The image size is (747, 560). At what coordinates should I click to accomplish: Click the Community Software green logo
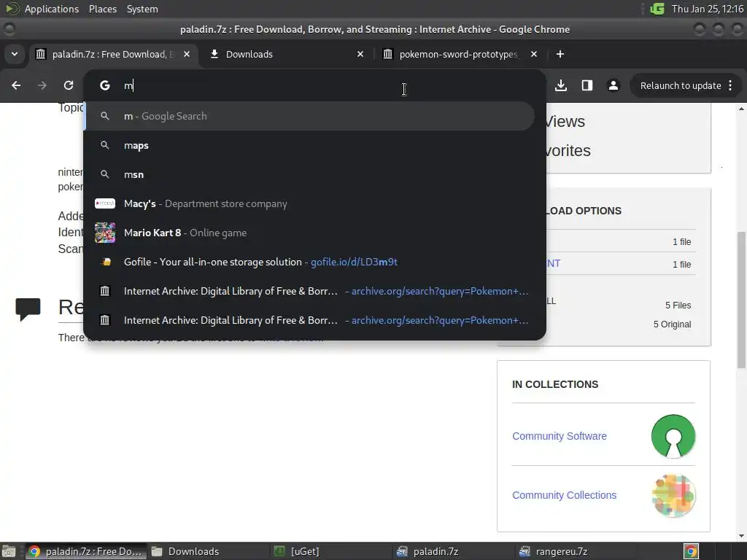pos(673,436)
